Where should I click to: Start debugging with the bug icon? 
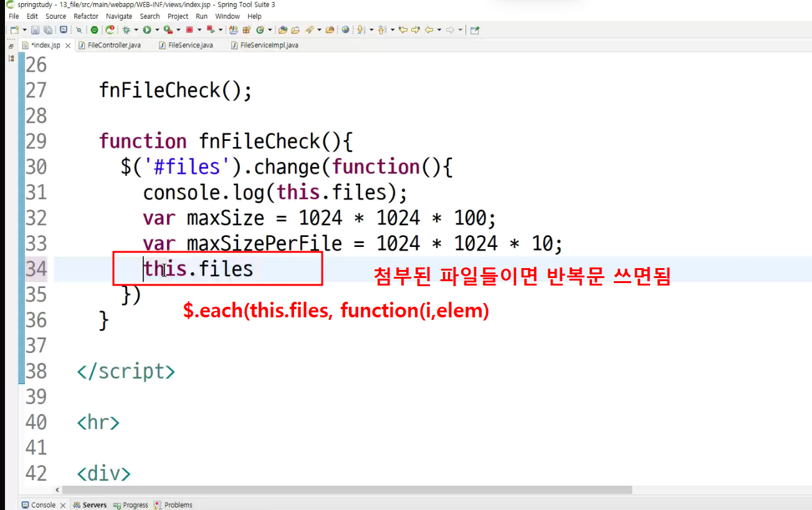127,29
